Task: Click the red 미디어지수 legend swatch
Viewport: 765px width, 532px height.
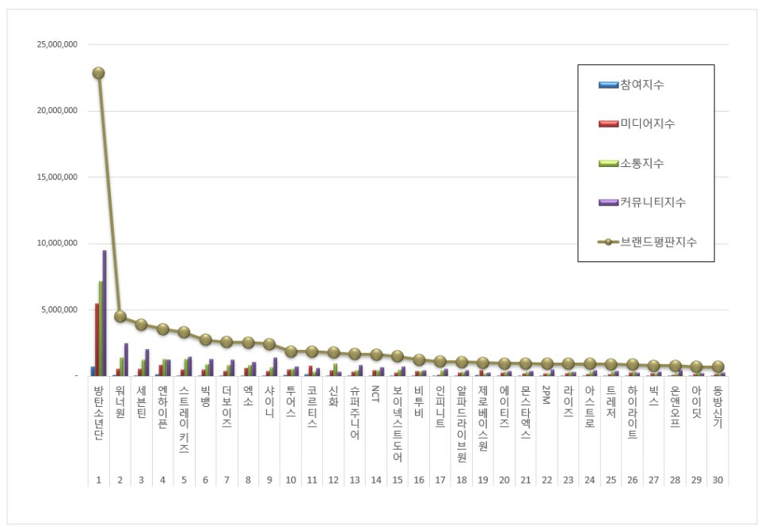Action: click(x=607, y=123)
